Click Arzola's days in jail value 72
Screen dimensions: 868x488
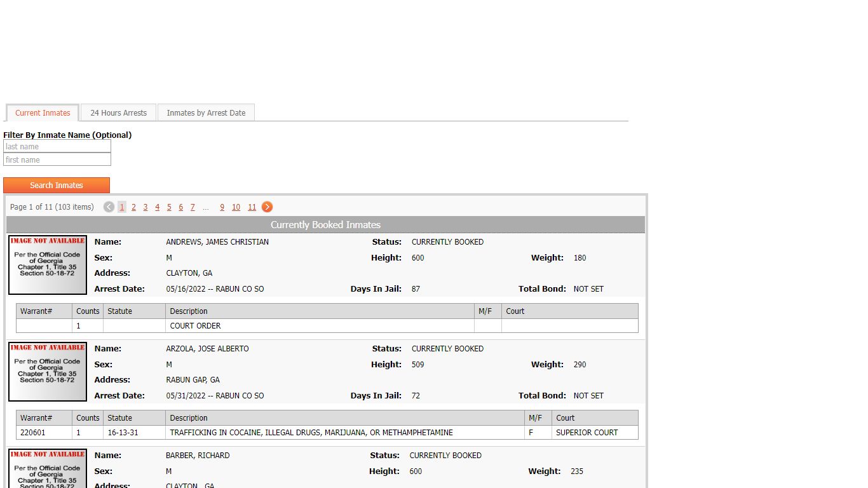coord(416,396)
